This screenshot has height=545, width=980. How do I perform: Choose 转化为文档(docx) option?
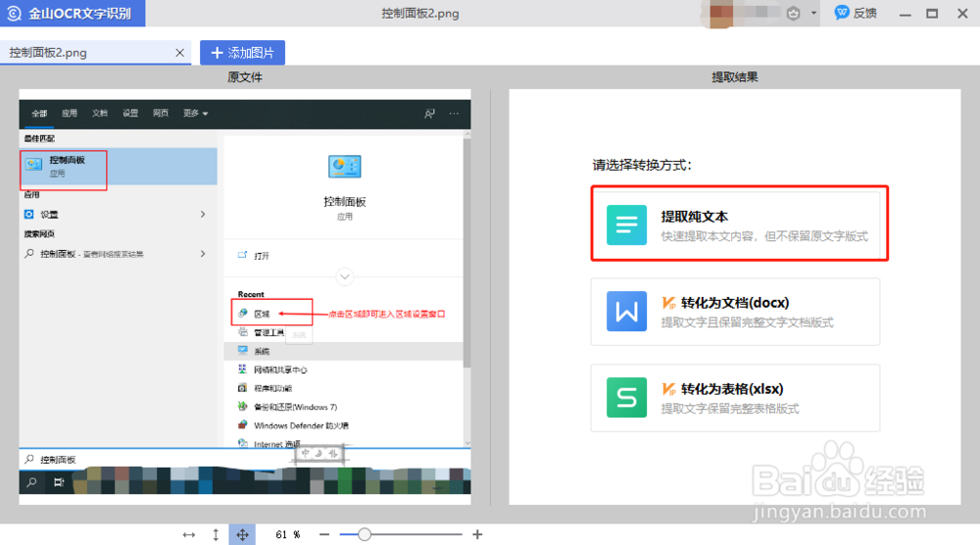(735, 312)
